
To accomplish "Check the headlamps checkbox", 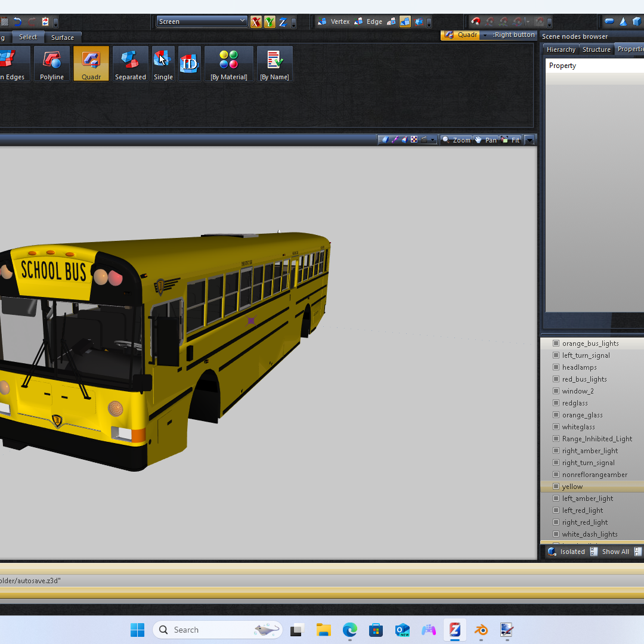I will (556, 367).
